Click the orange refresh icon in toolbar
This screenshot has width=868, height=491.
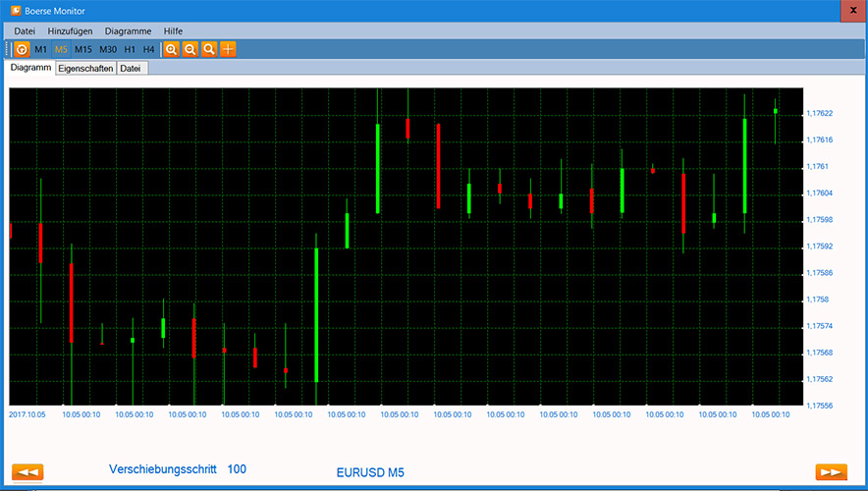[22, 49]
